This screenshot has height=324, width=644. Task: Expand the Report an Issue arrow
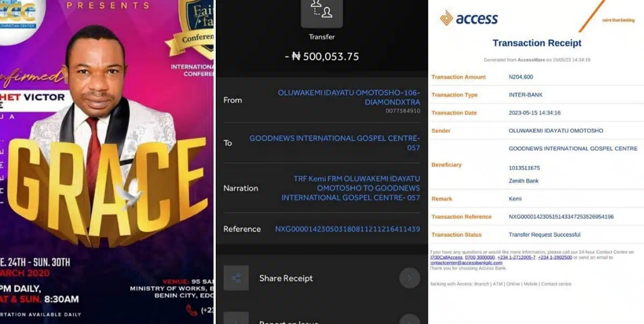pos(409,319)
